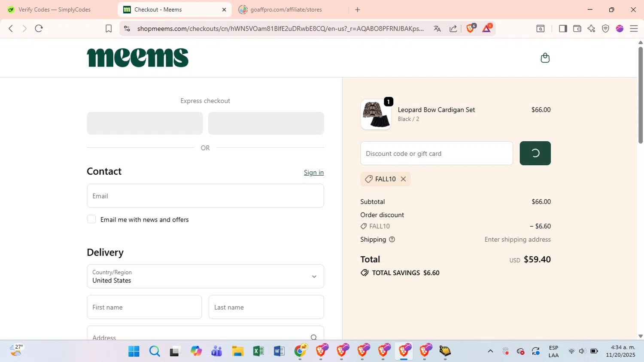Viewport: 644px width, 362px height.
Task: Focus the Email input field
Action: coord(205,196)
